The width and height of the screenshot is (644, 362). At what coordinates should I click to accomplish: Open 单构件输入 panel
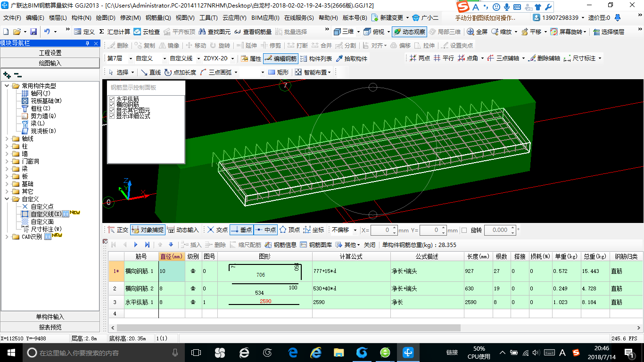point(50,317)
